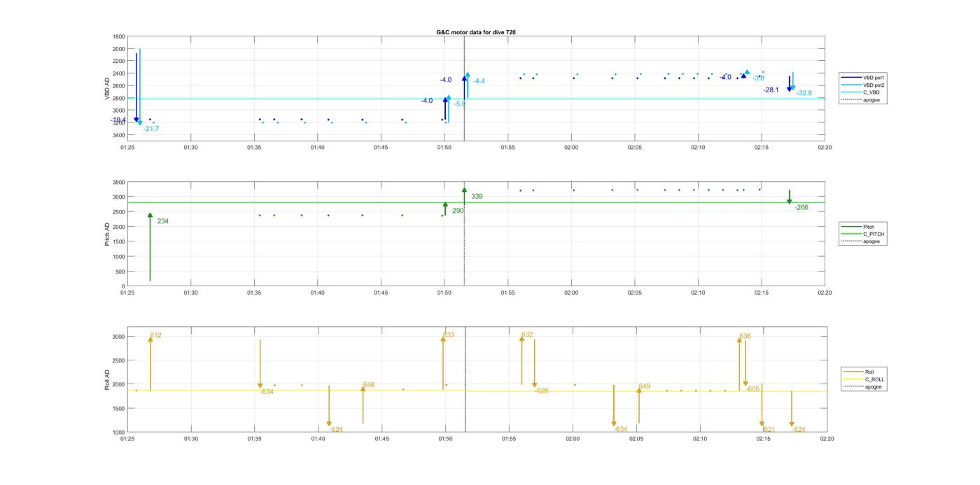Image resolution: width=980 pixels, height=485 pixels.
Task: Click the '-621' roll data label
Action: [x=769, y=429]
